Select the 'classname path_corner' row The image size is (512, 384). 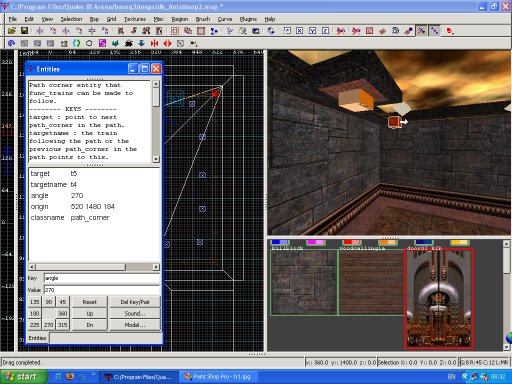tap(94, 217)
